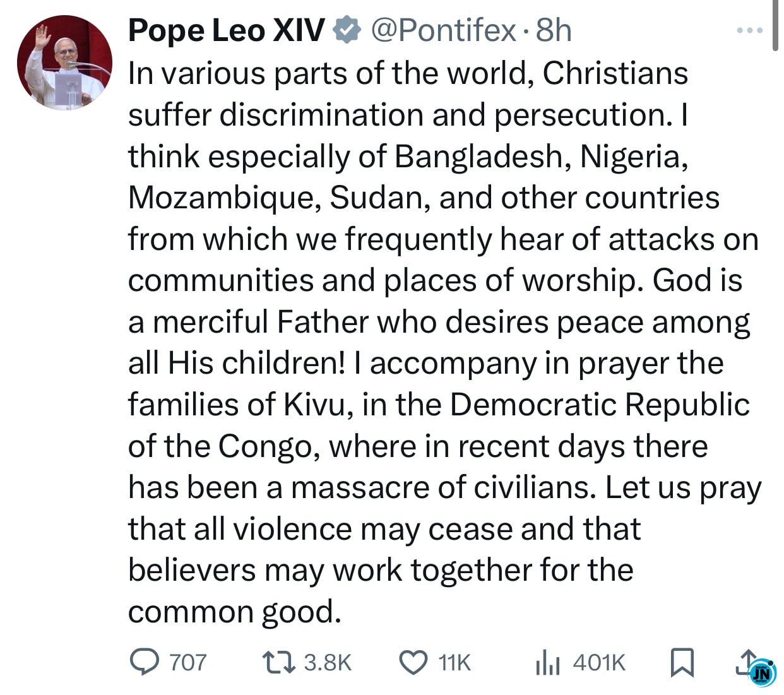This screenshot has width=784, height=695.
Task: Open Pope Leo XIV profile picture
Action: 64,63
